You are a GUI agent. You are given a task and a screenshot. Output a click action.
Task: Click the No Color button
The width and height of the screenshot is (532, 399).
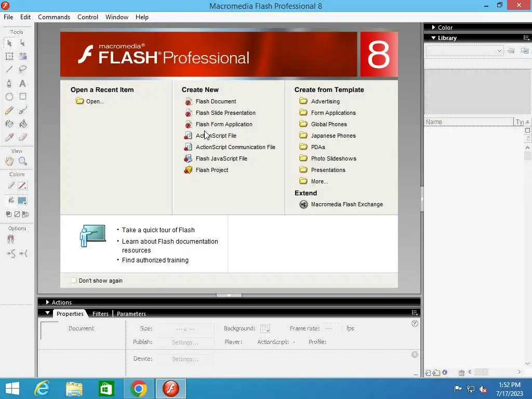click(17, 214)
